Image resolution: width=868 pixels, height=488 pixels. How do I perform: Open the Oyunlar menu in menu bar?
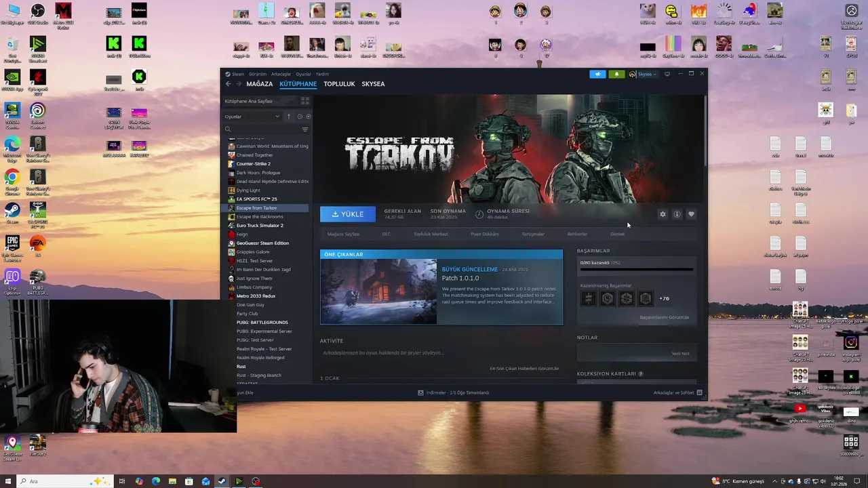303,74
